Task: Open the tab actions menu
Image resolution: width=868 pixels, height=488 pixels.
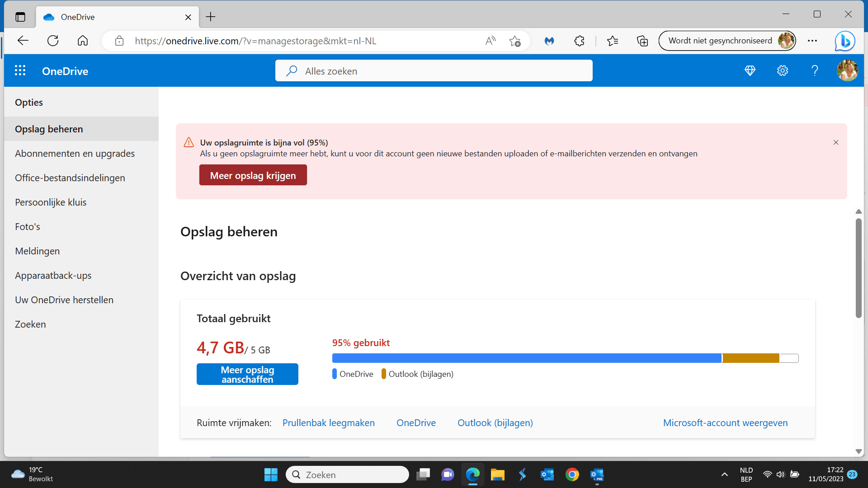Action: (x=20, y=17)
